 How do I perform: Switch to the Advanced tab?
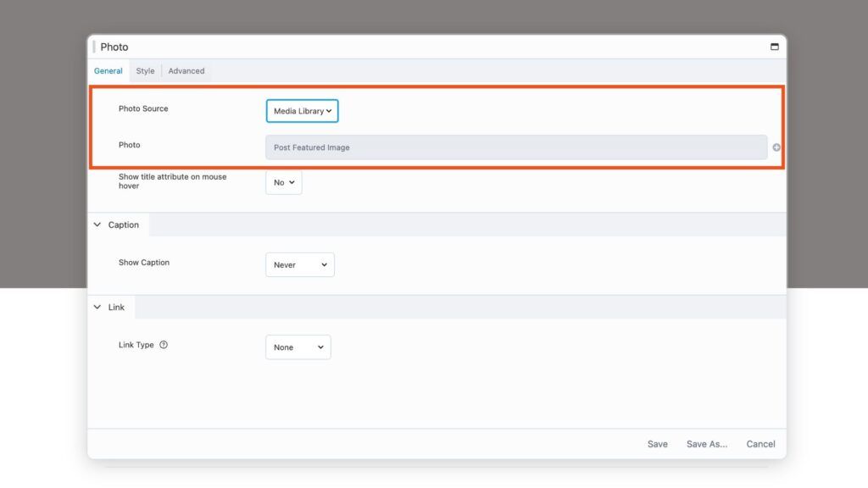[x=186, y=71]
